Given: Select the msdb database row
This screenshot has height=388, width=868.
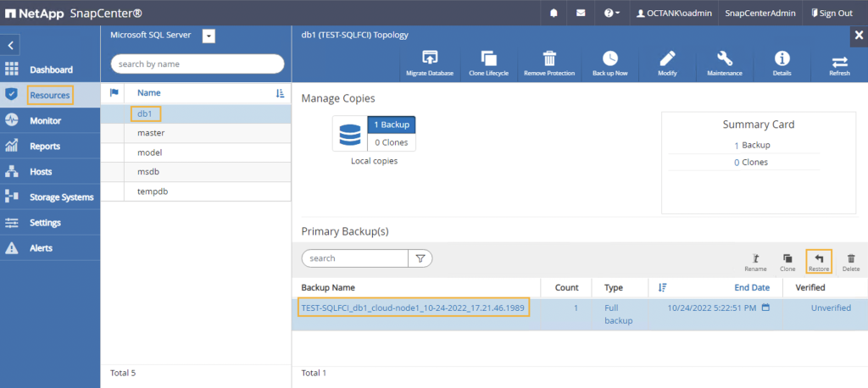Looking at the screenshot, I should point(196,172).
